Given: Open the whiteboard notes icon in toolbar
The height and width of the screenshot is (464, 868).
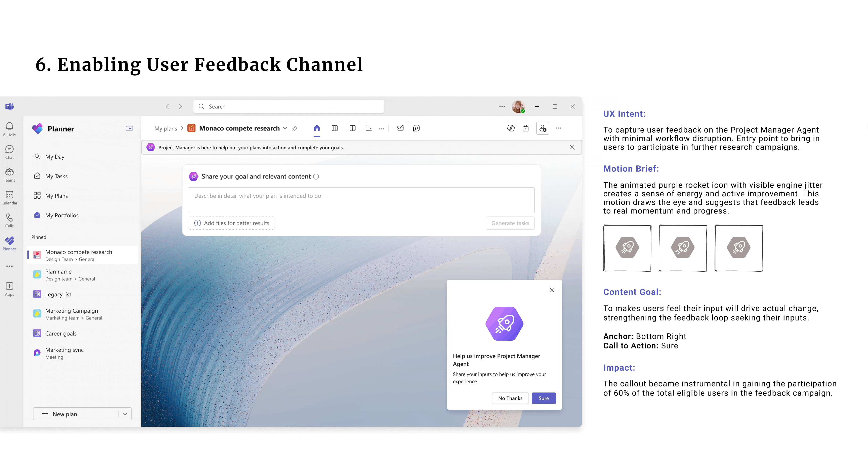Looking at the screenshot, I should 400,128.
